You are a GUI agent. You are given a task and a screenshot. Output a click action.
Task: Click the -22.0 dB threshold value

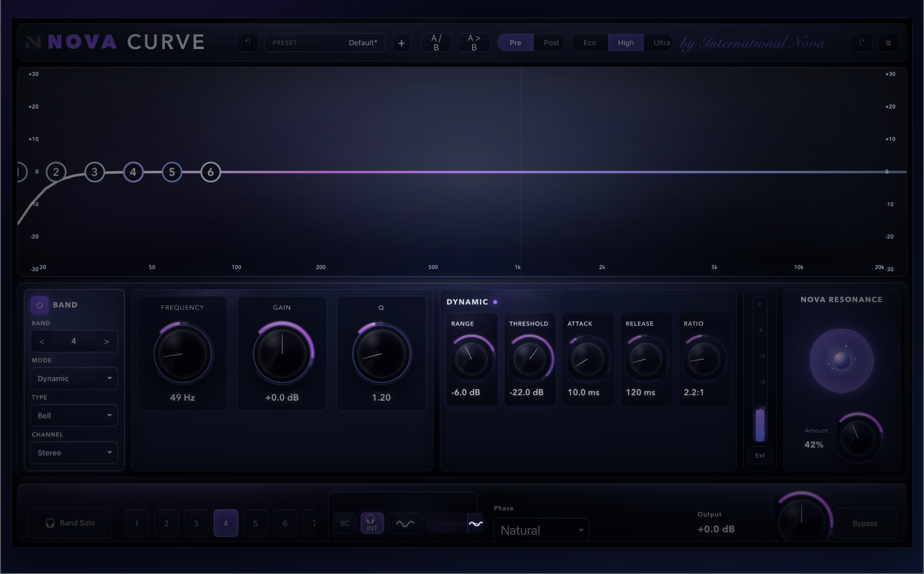pos(526,392)
